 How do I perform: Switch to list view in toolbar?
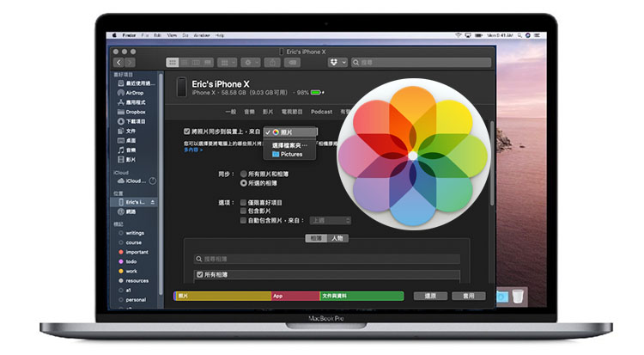point(185,63)
